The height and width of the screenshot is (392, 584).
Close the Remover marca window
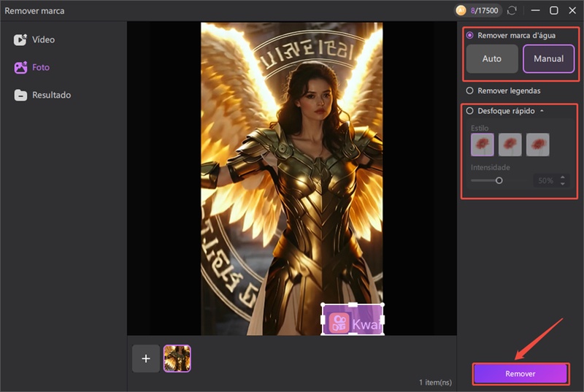572,10
